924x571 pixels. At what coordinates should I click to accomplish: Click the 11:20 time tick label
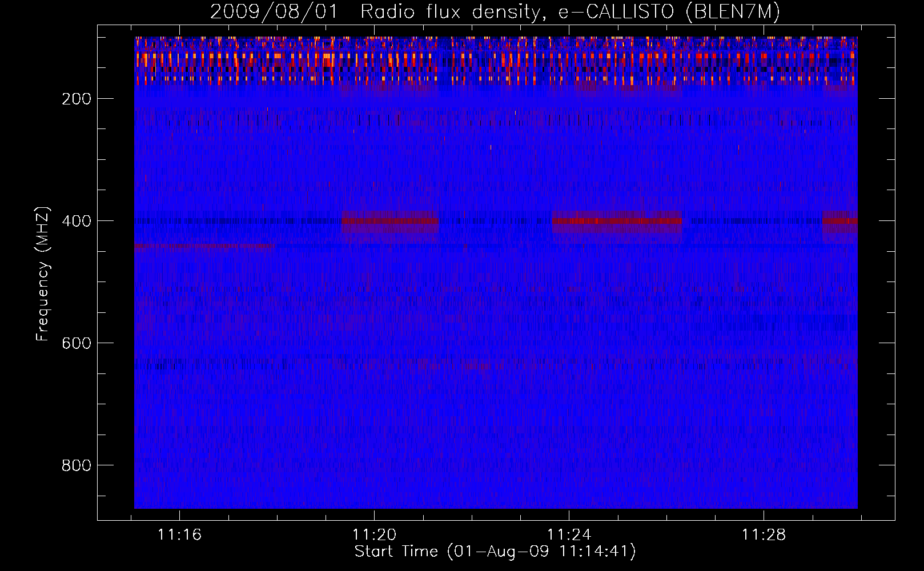(x=374, y=535)
